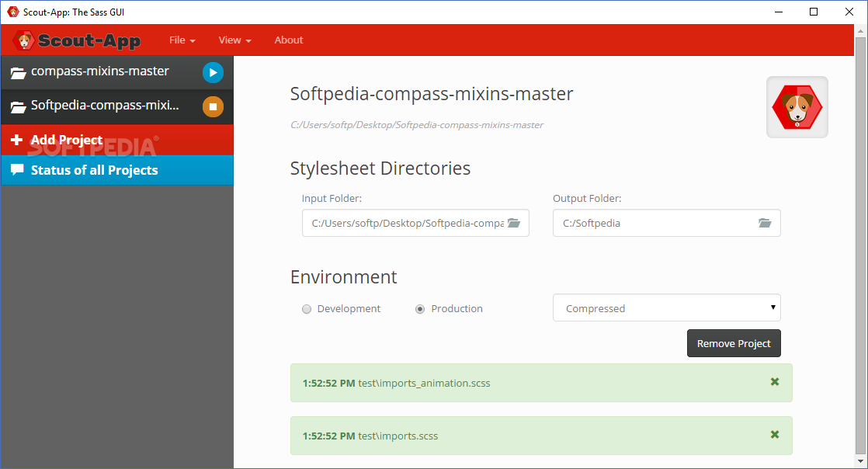Click the Scout-App wordmark in header
Screen dimensions: 868x469
(89, 40)
